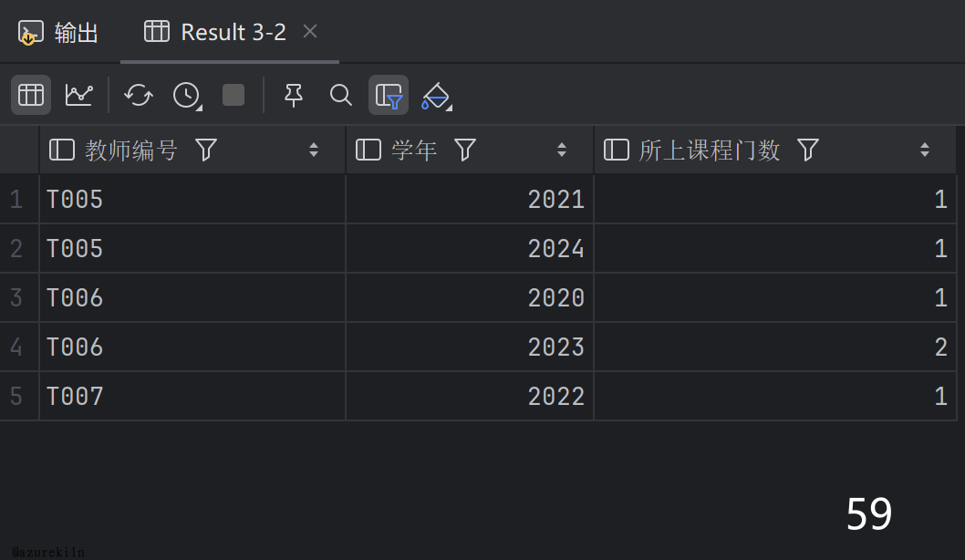Viewport: 965px width, 560px height.
Task: Open the 输出 output tab
Action: (x=59, y=33)
